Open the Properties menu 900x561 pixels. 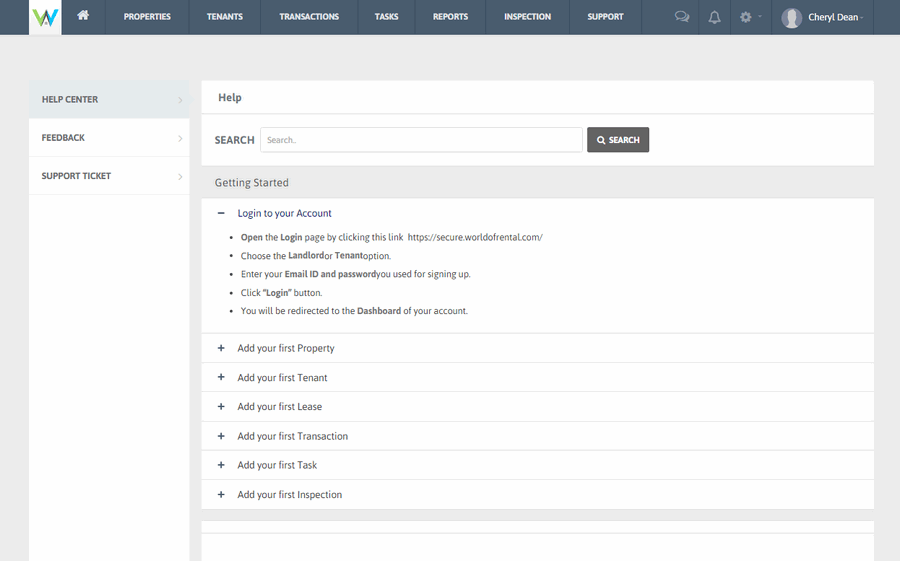[147, 17]
